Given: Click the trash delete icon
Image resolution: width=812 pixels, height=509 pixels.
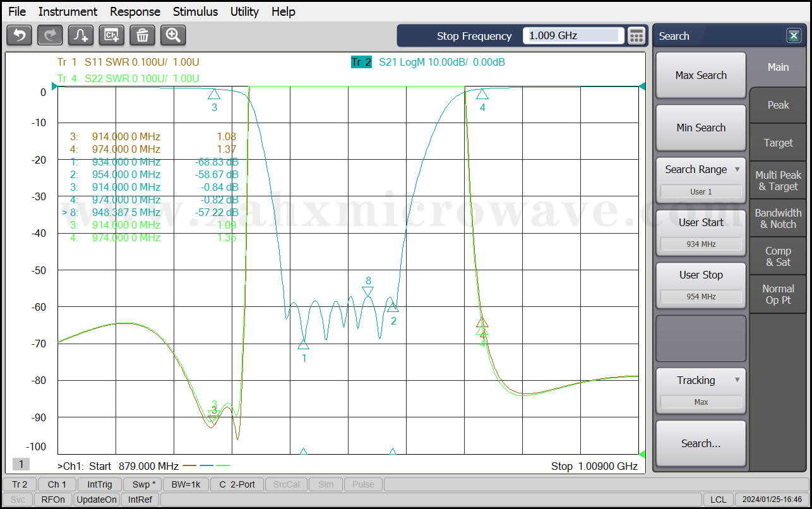Looking at the screenshot, I should pos(143,35).
